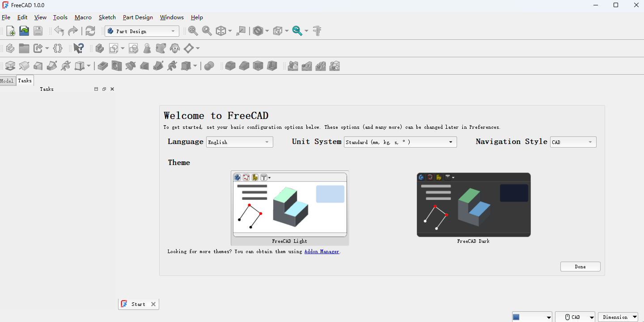Create a new empty document

point(11,31)
